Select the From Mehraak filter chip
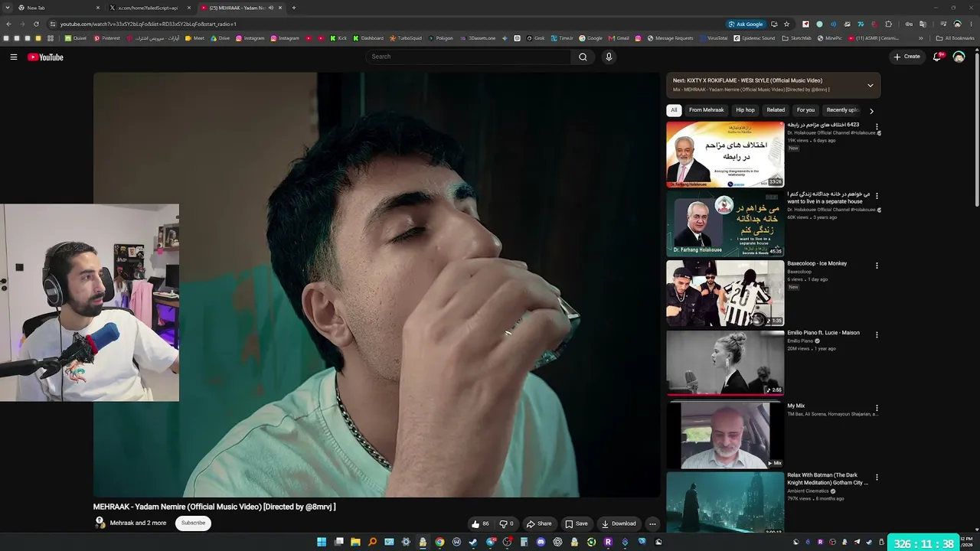Image resolution: width=980 pixels, height=551 pixels. pos(706,110)
